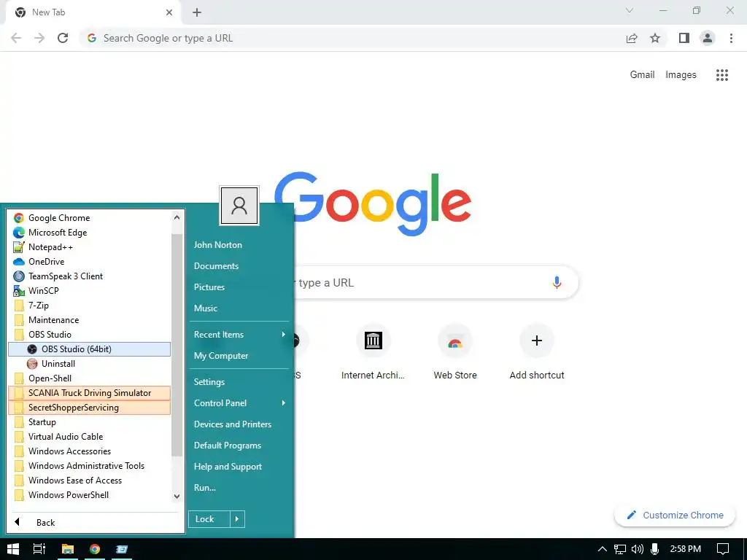The width and height of the screenshot is (747, 560).
Task: Open OneDrive from the Start menu
Action: 89,262
